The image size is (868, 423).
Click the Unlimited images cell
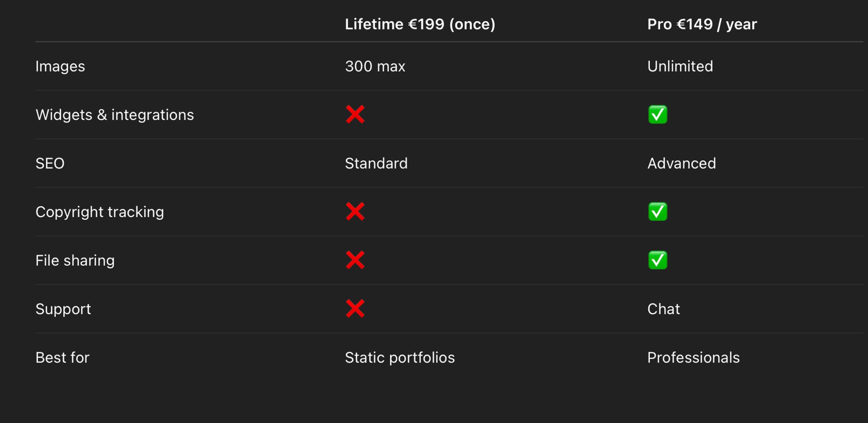tap(680, 66)
